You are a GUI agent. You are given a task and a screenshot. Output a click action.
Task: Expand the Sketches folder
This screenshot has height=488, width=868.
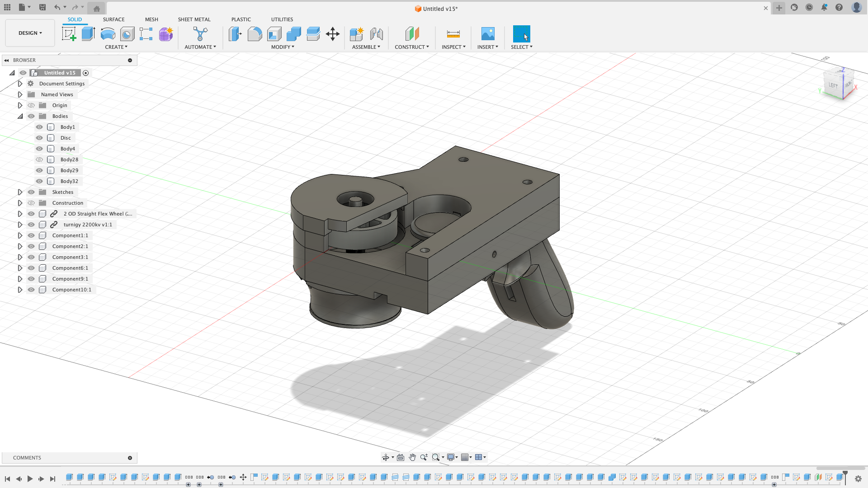[20, 192]
